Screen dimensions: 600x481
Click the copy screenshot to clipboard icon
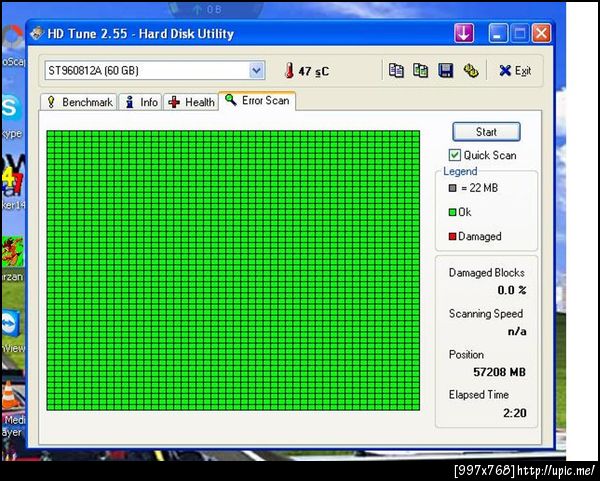420,70
